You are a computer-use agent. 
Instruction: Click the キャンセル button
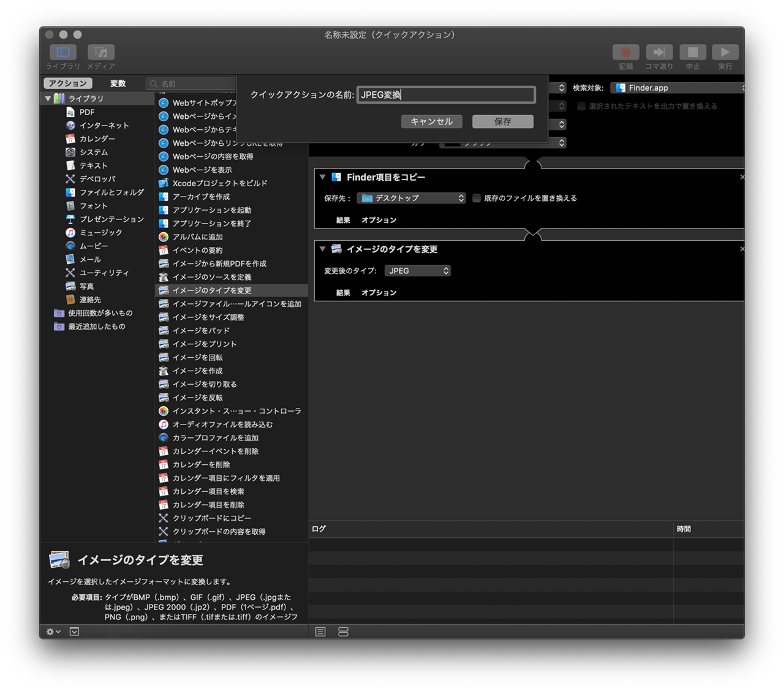[431, 122]
